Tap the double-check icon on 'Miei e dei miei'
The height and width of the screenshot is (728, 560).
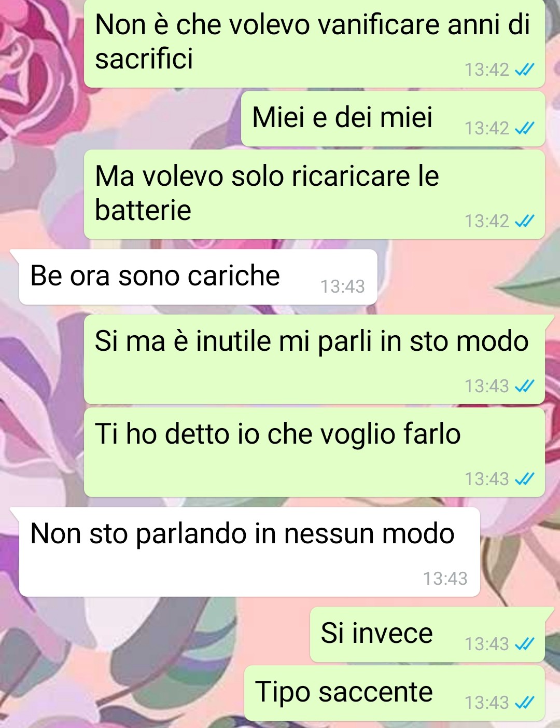(524, 128)
